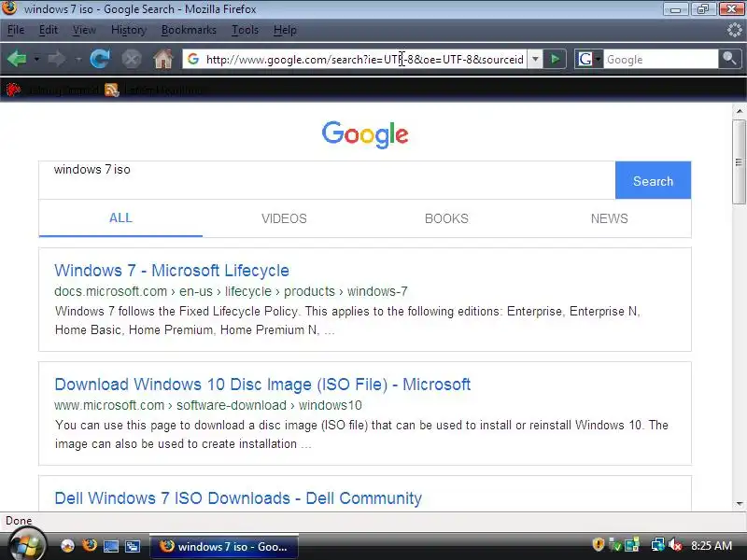747x560 pixels.
Task: Click the Stop loading icon
Action: coord(131,60)
